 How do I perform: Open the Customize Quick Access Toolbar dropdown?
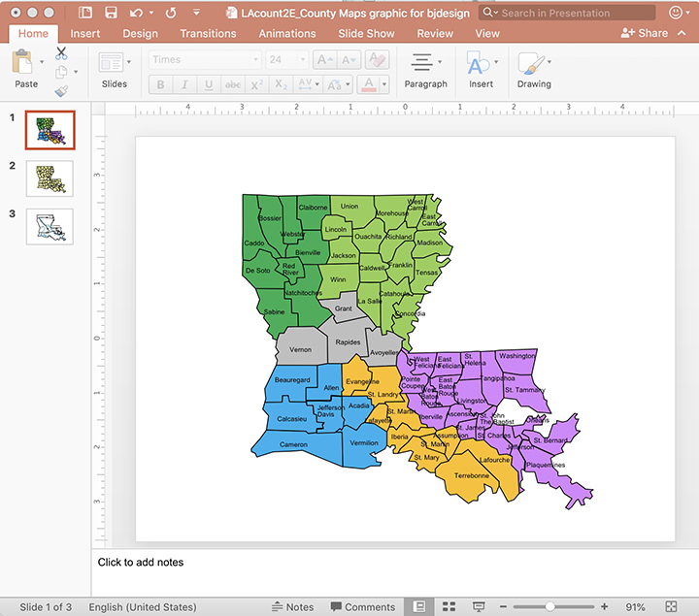[x=196, y=13]
